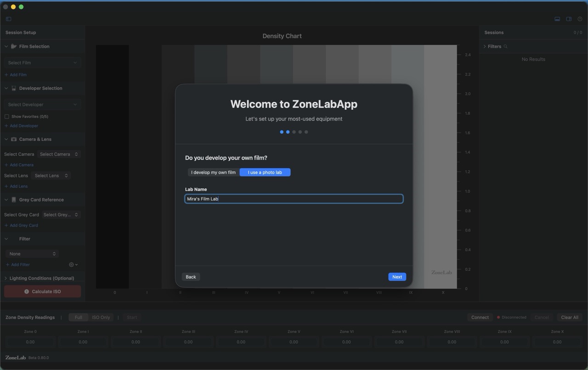Image resolution: width=588 pixels, height=370 pixels.
Task: Open the Select Film dropdown
Action: pos(42,62)
